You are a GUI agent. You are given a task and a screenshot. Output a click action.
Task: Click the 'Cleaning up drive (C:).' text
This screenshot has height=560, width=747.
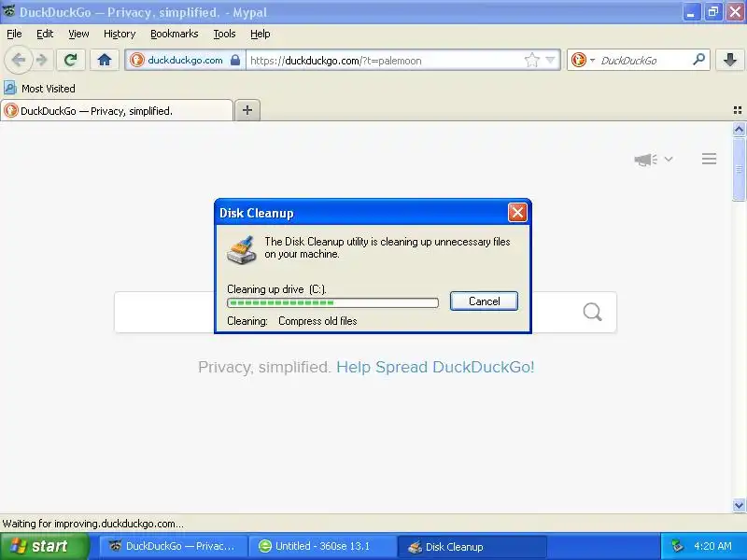(276, 289)
